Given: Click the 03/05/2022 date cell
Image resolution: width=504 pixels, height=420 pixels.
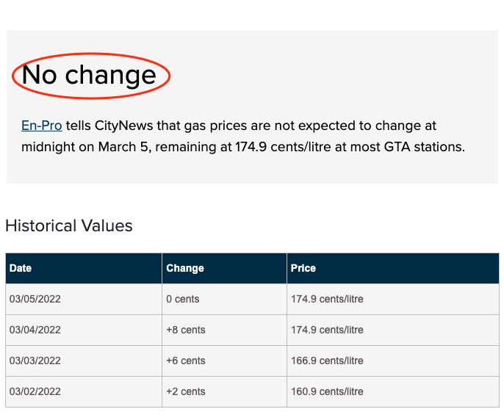Looking at the screenshot, I should tap(84, 299).
